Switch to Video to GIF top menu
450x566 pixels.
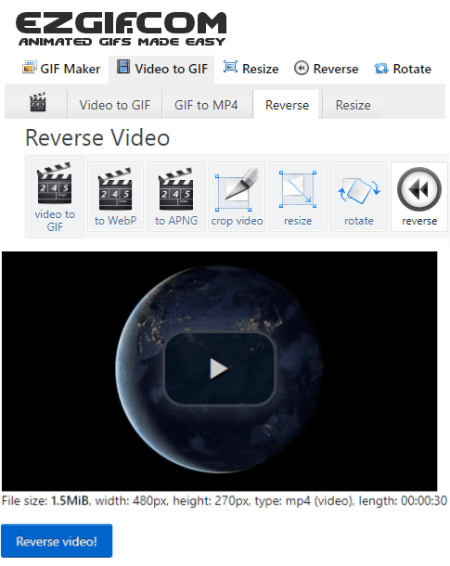click(162, 69)
